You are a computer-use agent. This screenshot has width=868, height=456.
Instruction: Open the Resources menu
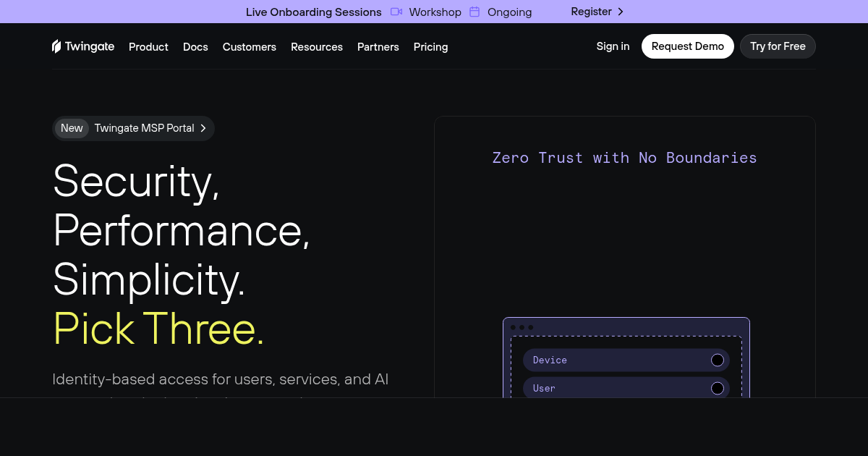tap(317, 47)
